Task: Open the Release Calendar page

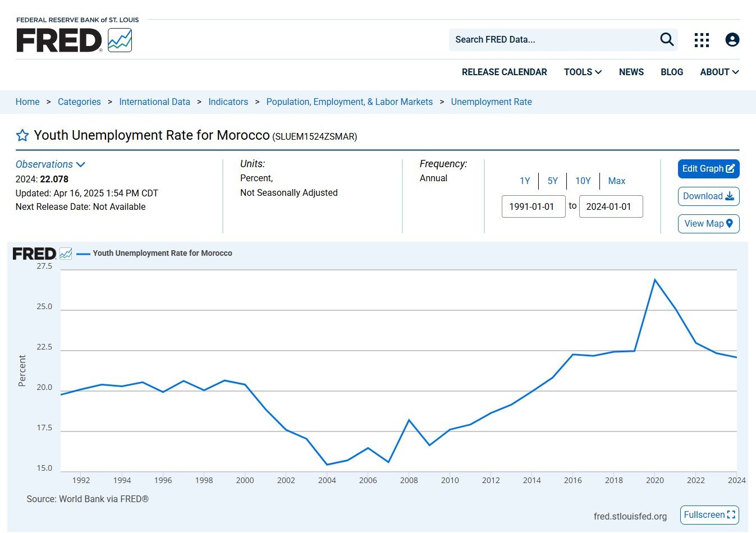Action: [504, 72]
